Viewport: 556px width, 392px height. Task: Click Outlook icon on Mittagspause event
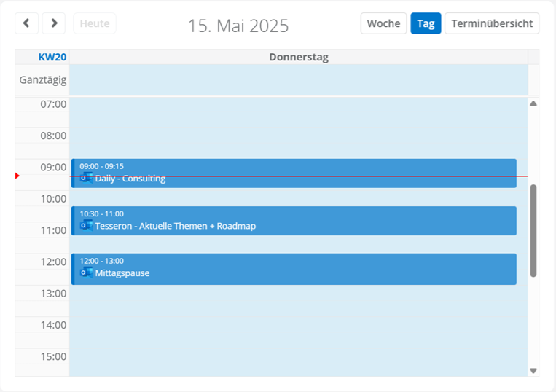point(86,273)
